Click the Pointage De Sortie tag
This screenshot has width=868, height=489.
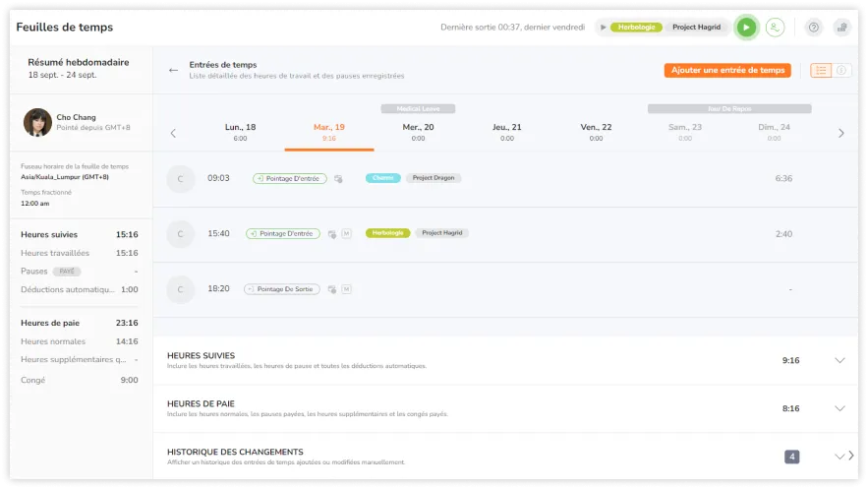tap(284, 289)
